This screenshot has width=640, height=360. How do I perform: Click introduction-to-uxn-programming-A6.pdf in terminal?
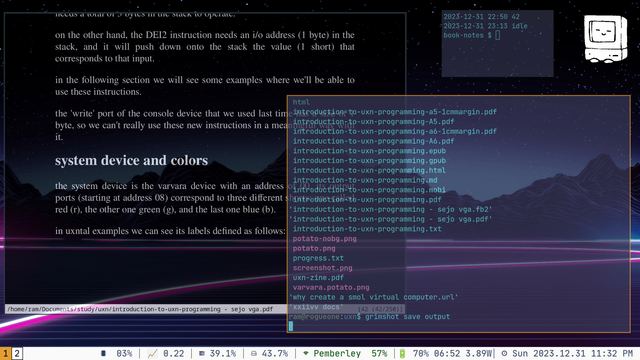(x=373, y=141)
